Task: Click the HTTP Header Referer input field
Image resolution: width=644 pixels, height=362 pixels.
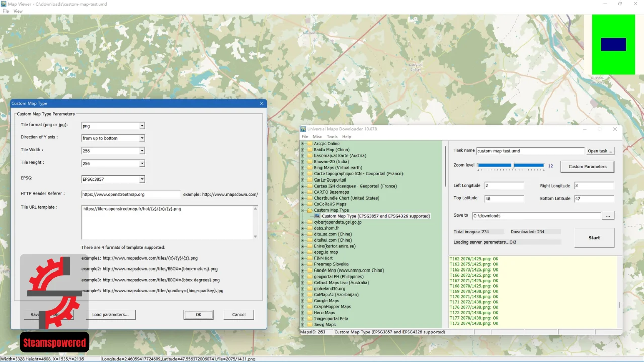Action: point(131,194)
